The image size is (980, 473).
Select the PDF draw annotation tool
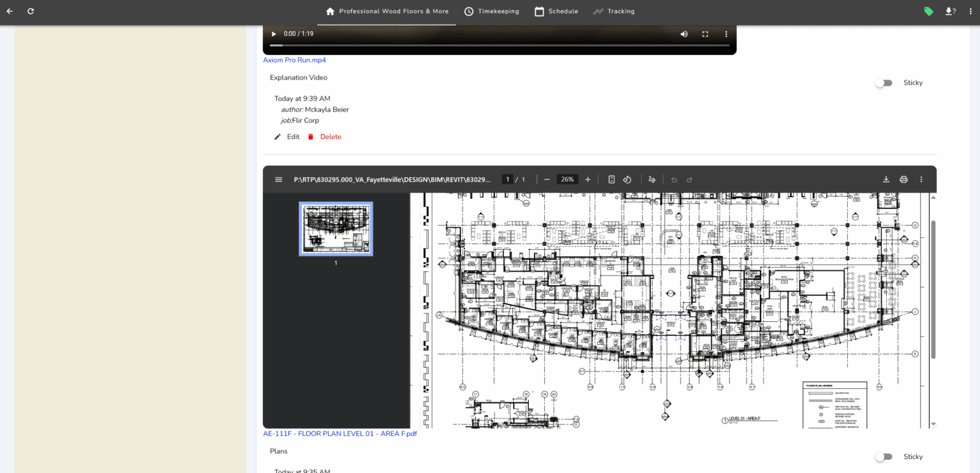tap(651, 180)
